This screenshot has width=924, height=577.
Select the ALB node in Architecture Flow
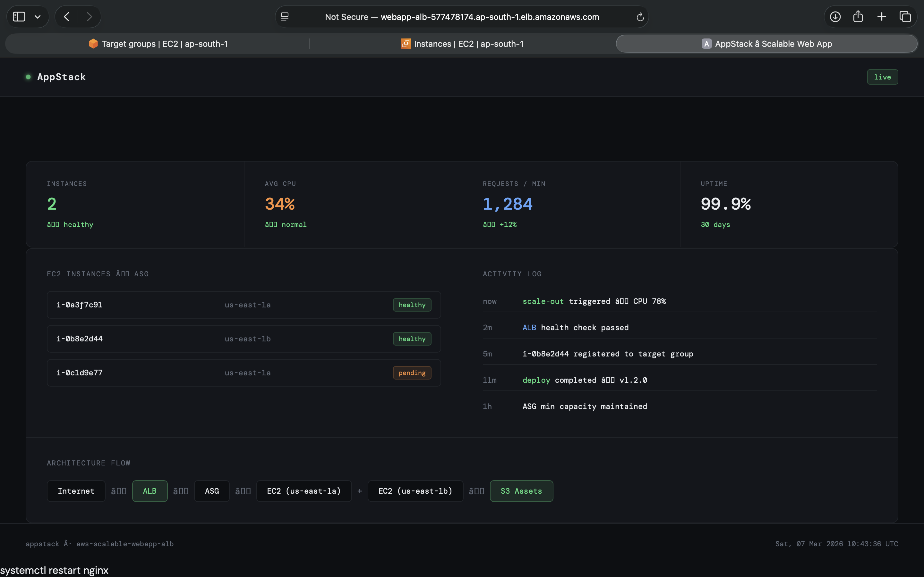click(x=149, y=491)
